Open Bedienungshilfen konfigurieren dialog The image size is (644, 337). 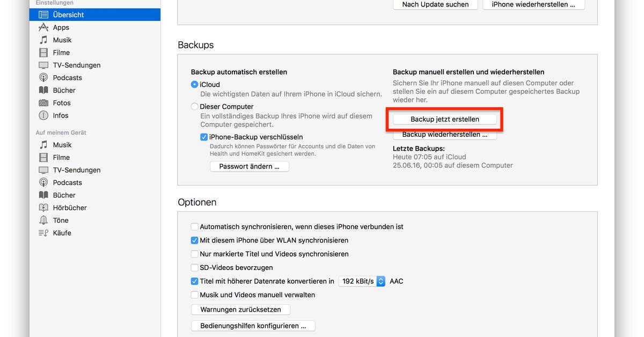point(253,326)
